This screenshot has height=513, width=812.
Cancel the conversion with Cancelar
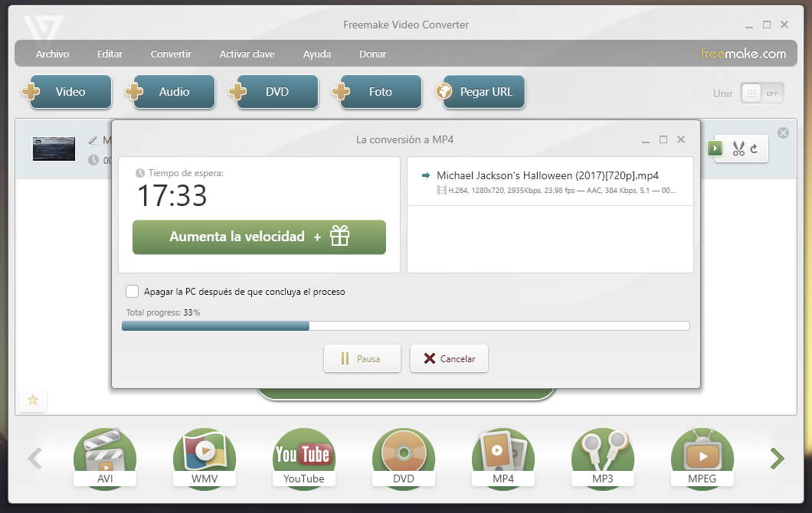pos(449,358)
